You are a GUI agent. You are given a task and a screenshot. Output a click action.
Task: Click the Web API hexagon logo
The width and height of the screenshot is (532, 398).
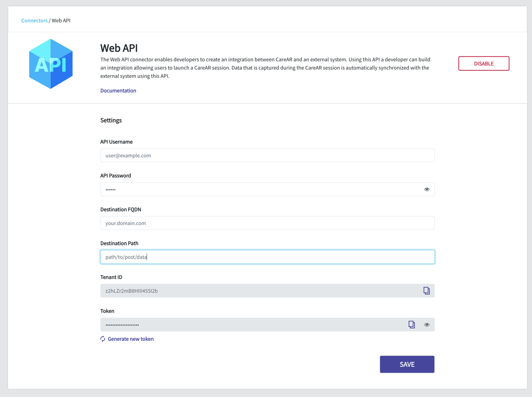pyautogui.click(x=51, y=64)
